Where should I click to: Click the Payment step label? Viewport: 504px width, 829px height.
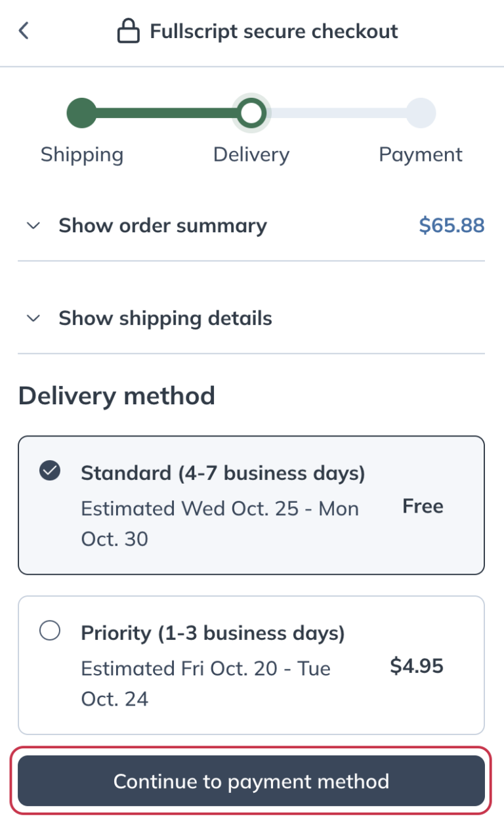pos(421,154)
